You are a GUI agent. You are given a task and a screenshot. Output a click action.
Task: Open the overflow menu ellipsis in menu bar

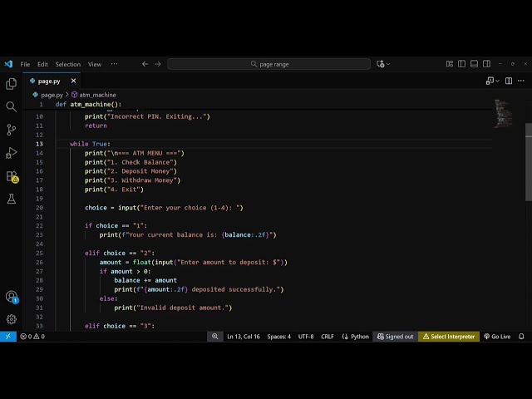click(115, 64)
